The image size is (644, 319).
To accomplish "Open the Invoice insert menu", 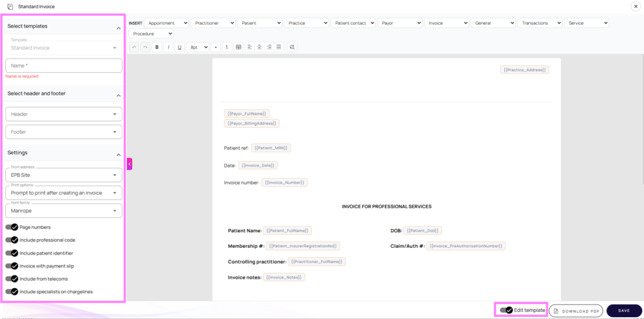I will [447, 23].
